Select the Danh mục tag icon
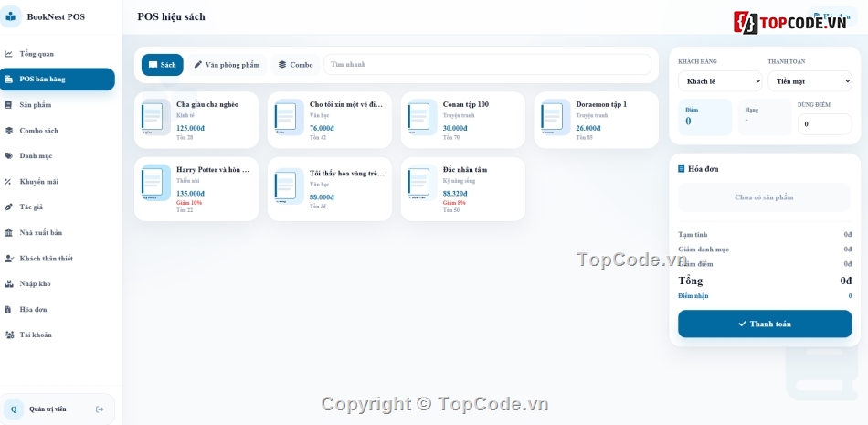Viewport: 868px width, 425px height. [x=9, y=155]
